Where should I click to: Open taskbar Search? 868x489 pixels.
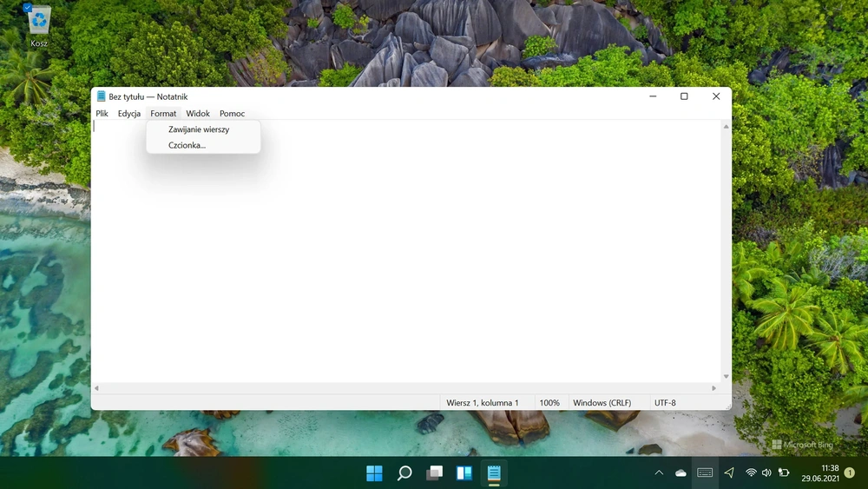[x=404, y=473]
